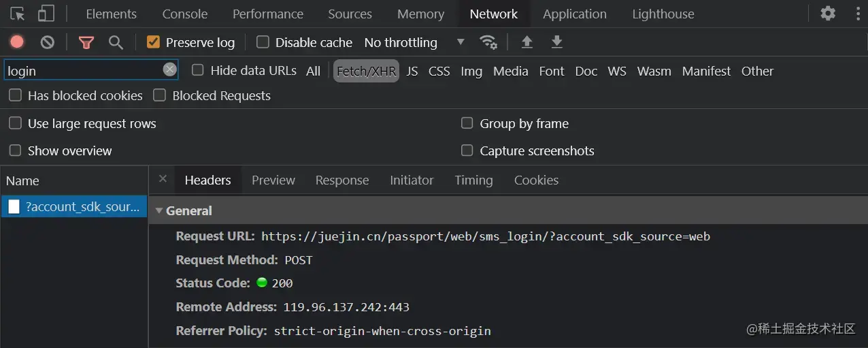
Task: Click the Request URL value
Action: (486, 236)
